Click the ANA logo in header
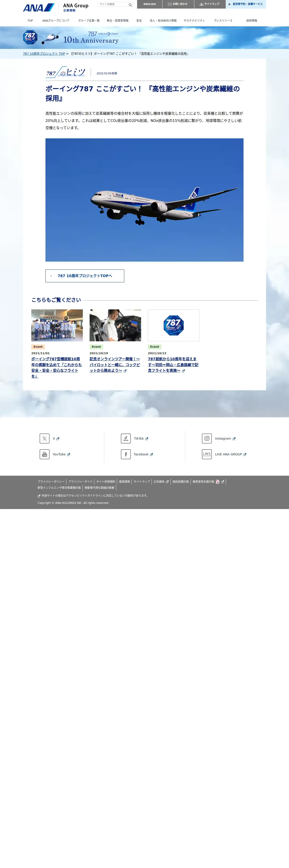289x868 pixels. coord(39,7)
